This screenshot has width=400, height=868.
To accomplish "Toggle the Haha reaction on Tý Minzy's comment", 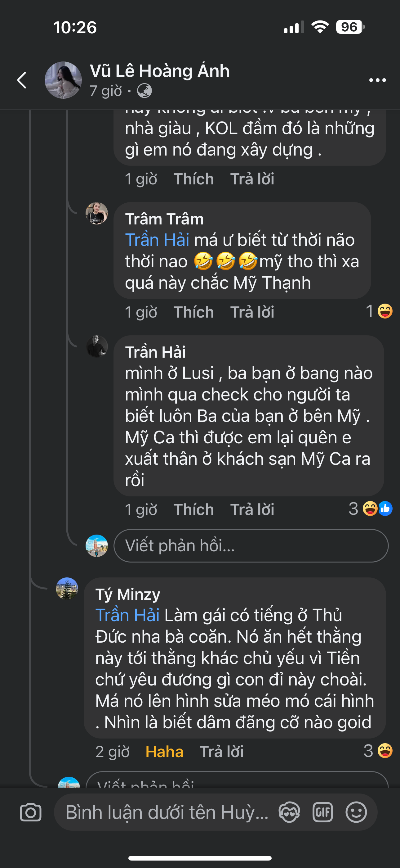I will click(x=164, y=752).
